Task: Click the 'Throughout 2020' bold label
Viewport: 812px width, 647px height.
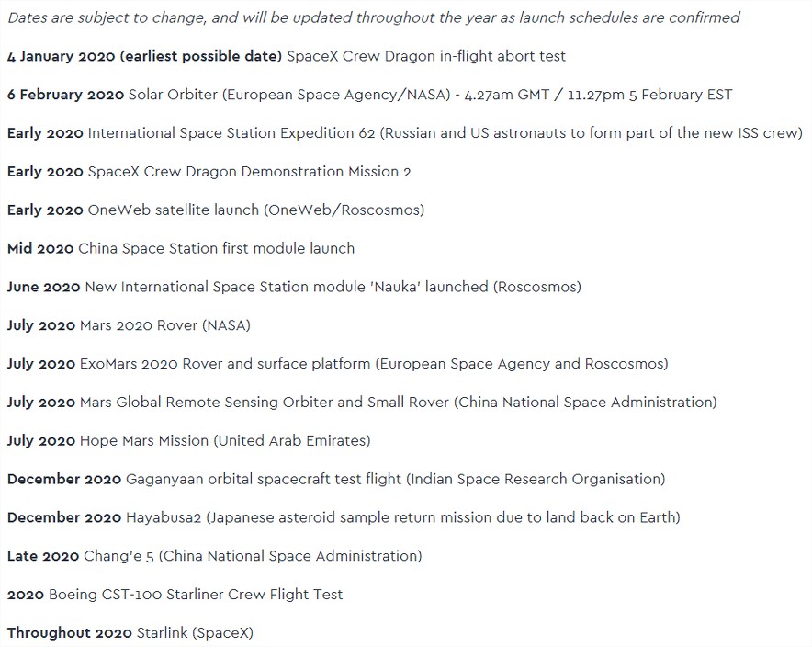Action: (70, 632)
